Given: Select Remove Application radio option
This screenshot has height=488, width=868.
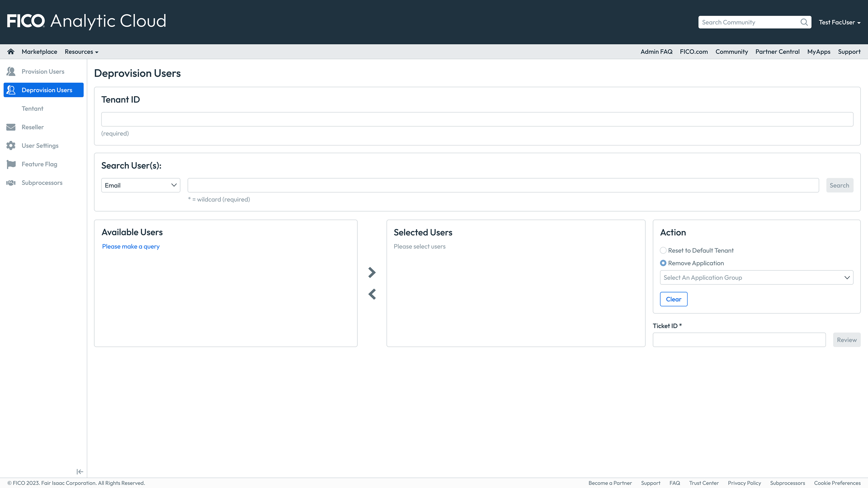Looking at the screenshot, I should (663, 263).
